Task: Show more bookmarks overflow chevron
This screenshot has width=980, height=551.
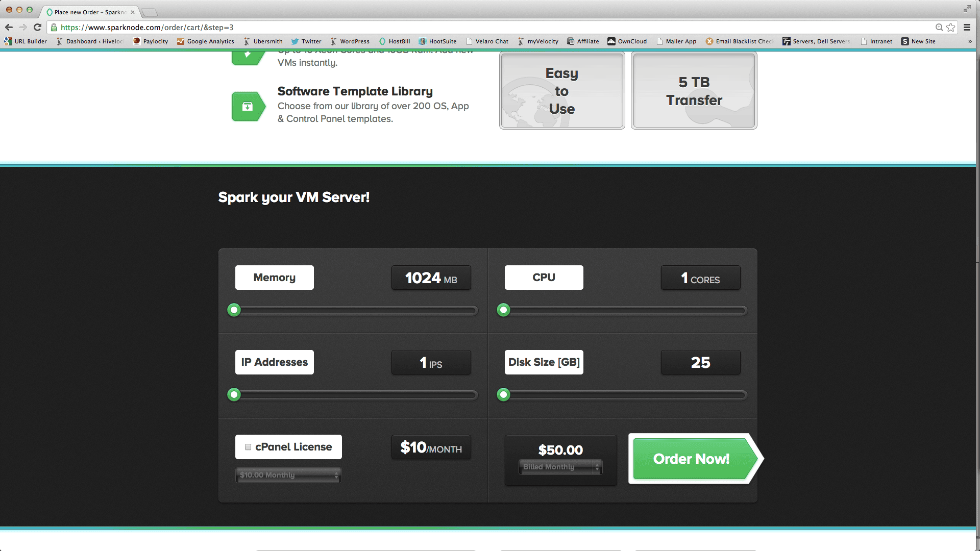Action: pyautogui.click(x=970, y=41)
